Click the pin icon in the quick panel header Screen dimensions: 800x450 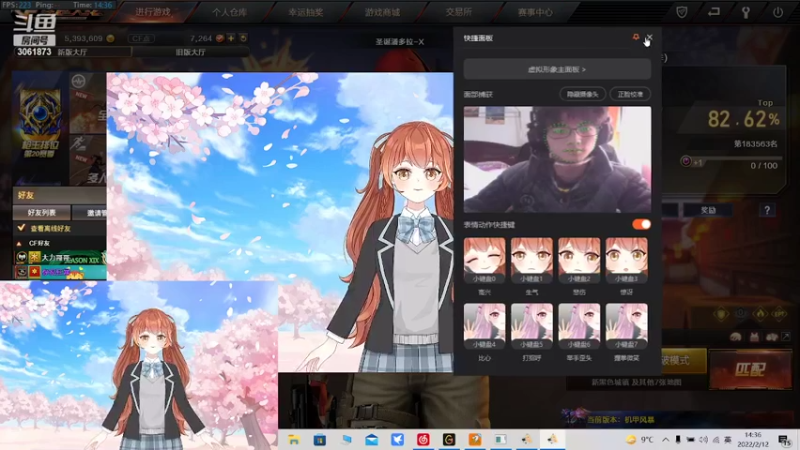(x=636, y=37)
